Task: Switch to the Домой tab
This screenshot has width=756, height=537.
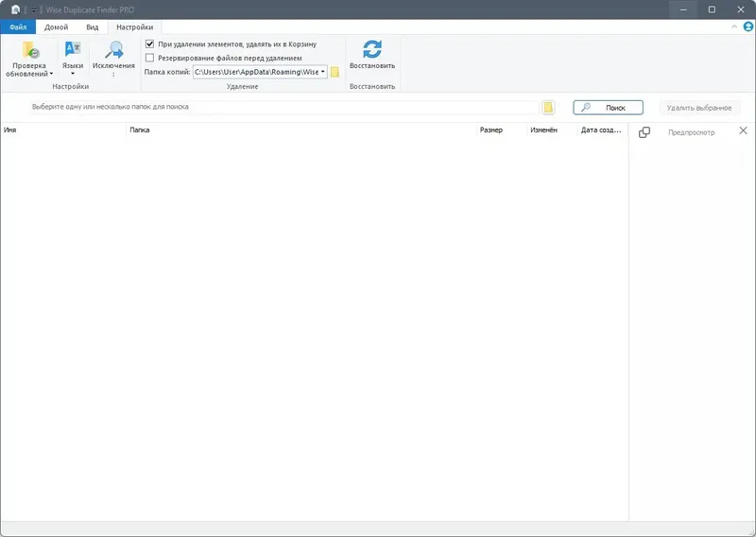Action: point(57,27)
